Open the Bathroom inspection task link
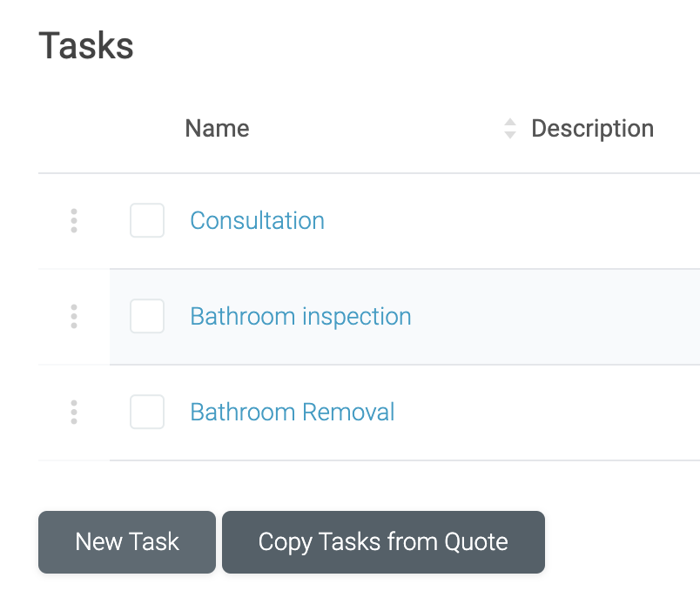Screen dimensions: 700x611 [x=300, y=316]
